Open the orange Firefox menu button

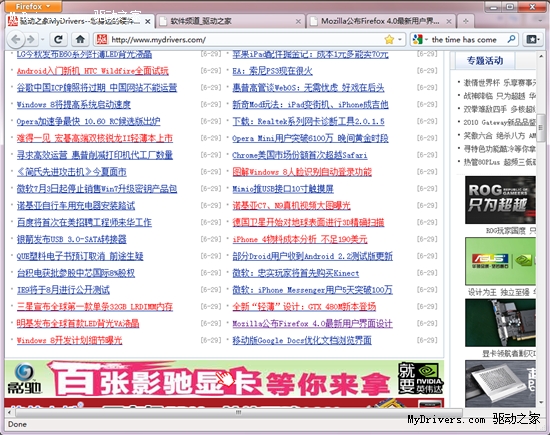pyautogui.click(x=33, y=6)
